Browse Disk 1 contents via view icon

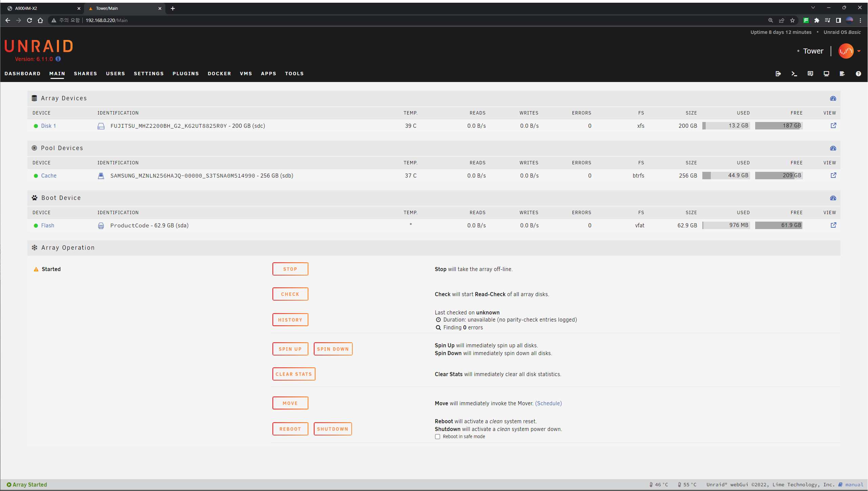(833, 126)
